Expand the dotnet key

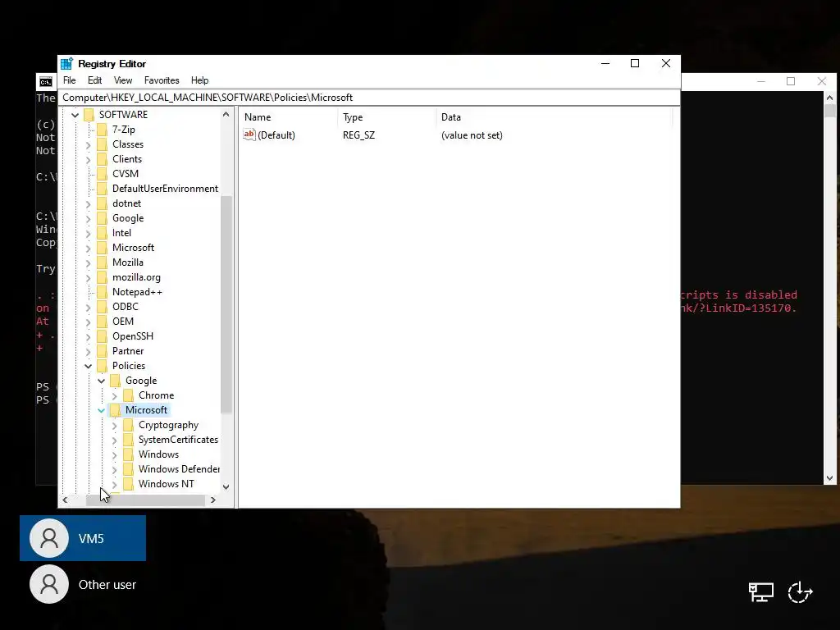89,203
